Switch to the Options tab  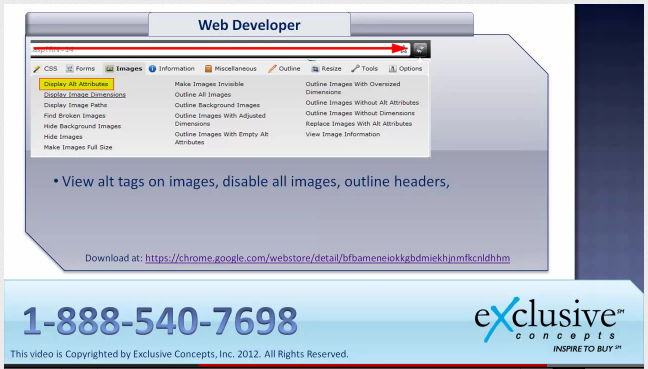click(405, 69)
